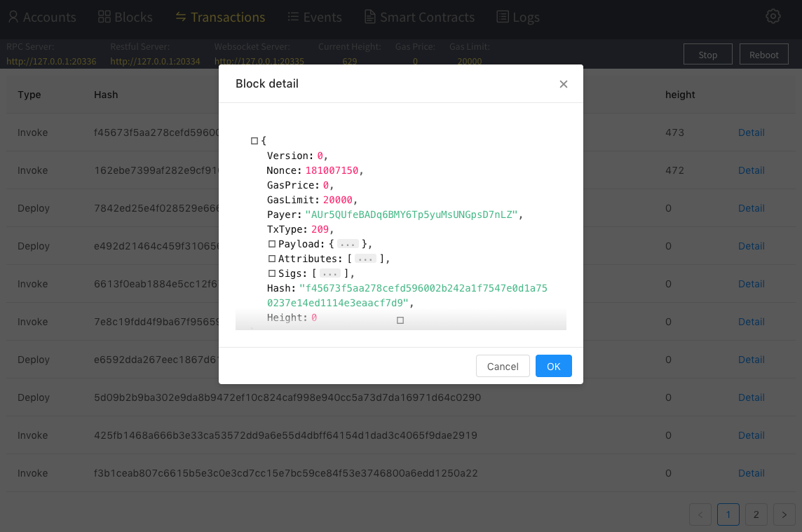Click Current Height value 629

(x=350, y=62)
